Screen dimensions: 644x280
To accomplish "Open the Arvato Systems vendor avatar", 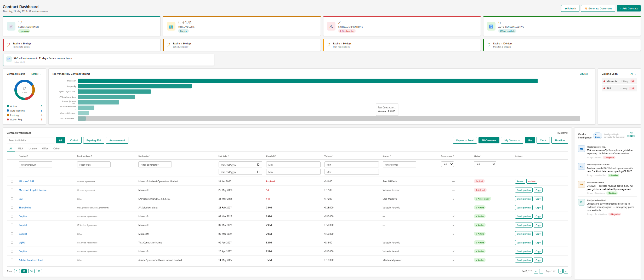I will pos(581,166).
